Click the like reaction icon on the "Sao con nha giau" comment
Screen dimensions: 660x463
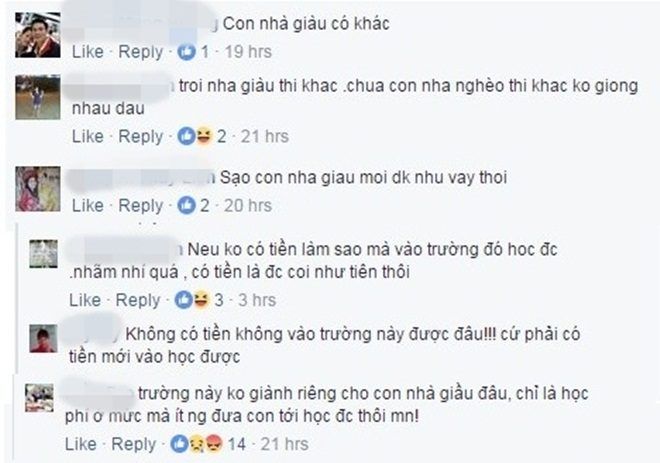point(187,205)
